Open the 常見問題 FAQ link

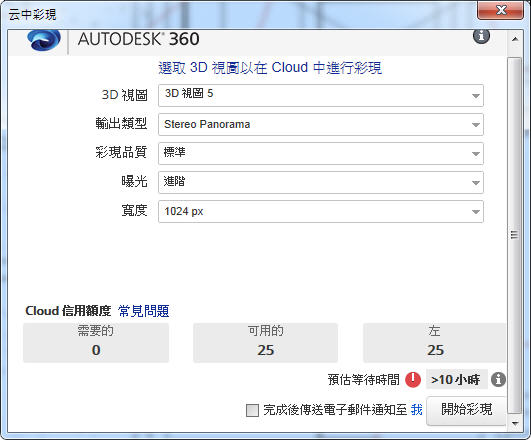point(144,311)
